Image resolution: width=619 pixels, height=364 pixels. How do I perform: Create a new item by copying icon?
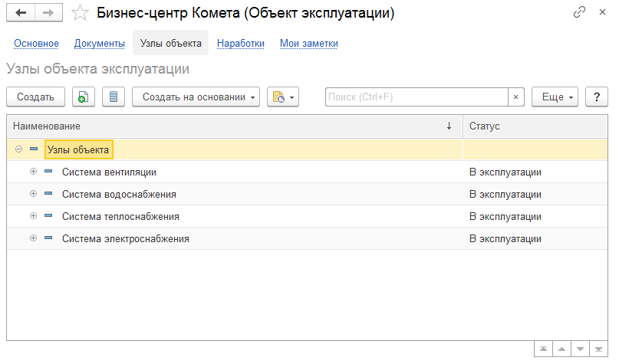[x=84, y=97]
